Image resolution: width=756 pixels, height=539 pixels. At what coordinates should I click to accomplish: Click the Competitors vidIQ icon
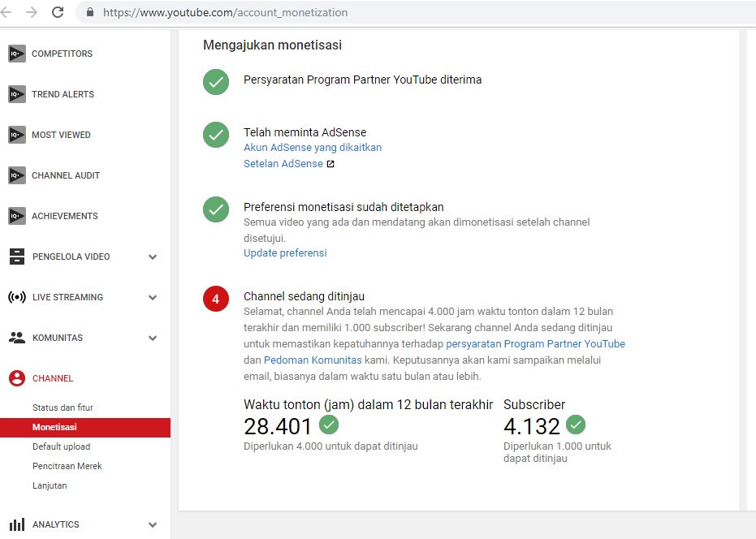pos(17,54)
